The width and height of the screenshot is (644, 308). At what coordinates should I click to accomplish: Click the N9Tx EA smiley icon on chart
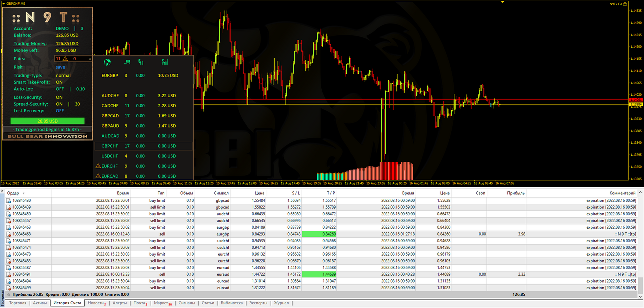point(625,4)
